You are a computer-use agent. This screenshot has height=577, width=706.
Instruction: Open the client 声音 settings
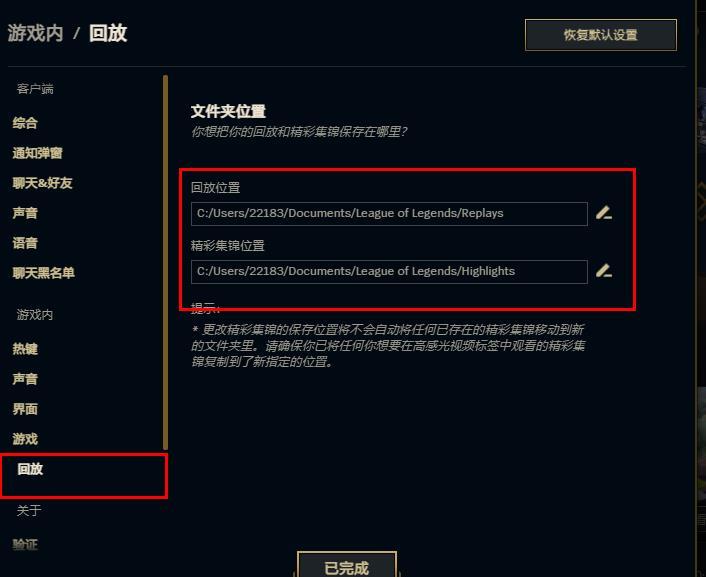[x=25, y=213]
